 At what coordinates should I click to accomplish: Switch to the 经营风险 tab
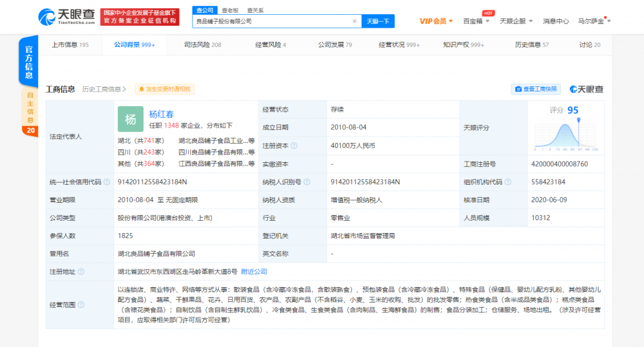pos(270,45)
